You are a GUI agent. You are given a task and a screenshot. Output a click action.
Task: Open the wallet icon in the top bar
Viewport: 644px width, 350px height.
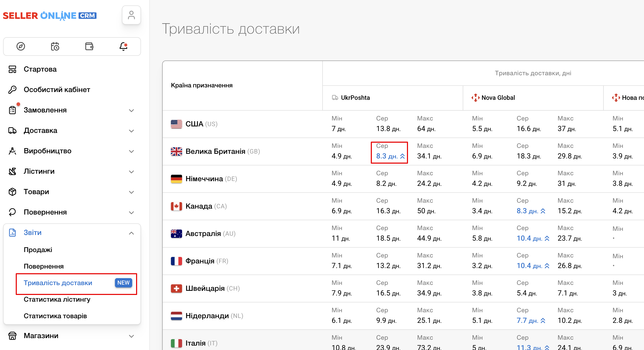89,46
